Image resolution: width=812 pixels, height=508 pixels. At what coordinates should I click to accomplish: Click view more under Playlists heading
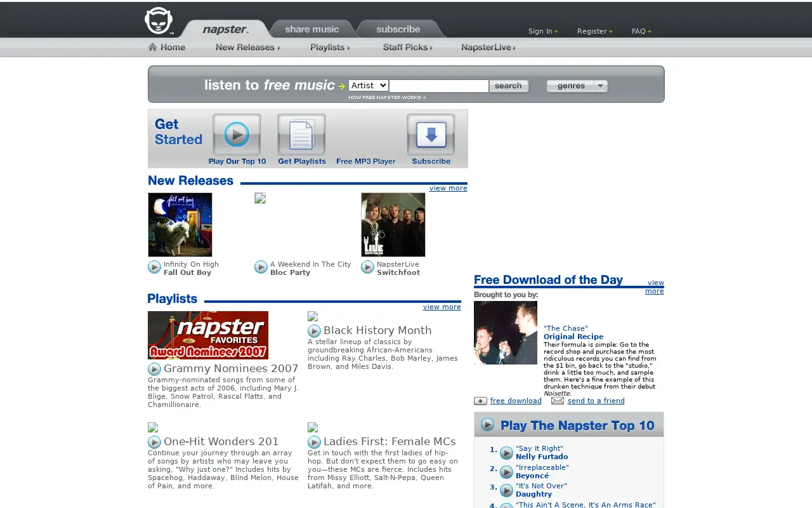pos(442,307)
